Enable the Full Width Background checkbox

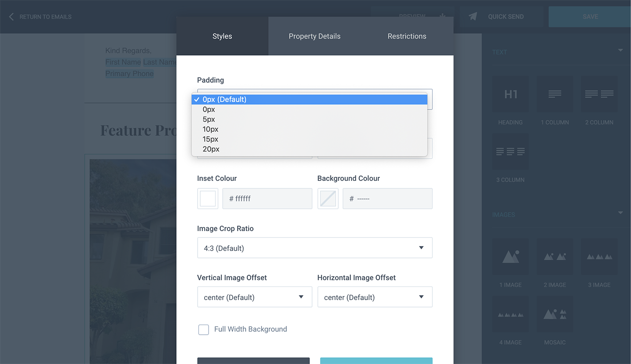coord(203,329)
